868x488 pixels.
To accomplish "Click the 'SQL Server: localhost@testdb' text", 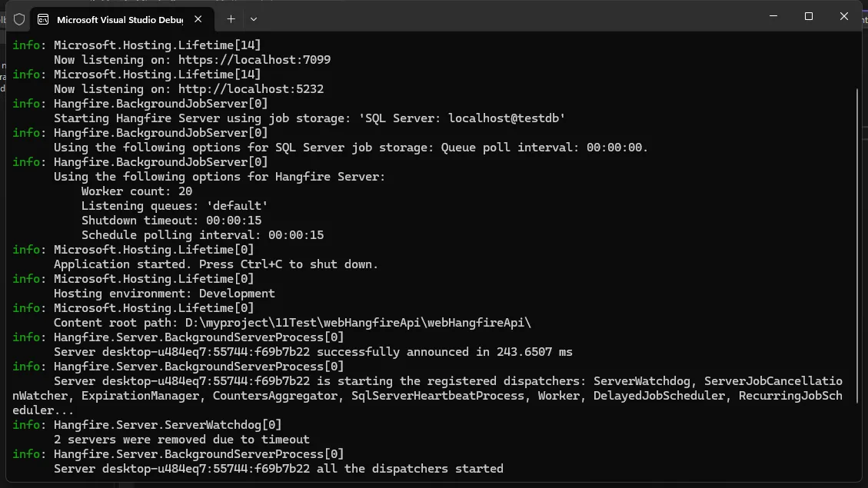I will coord(462,118).
